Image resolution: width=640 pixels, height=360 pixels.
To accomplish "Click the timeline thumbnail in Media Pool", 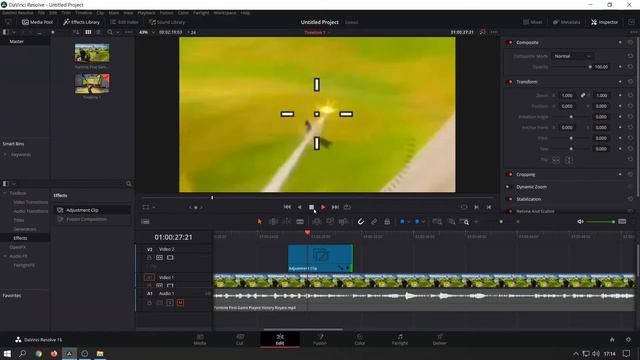I will [x=92, y=84].
